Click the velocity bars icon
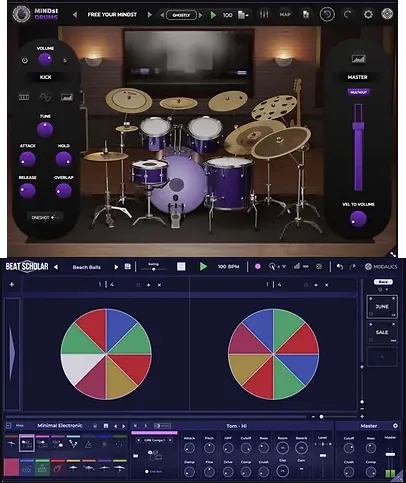The width and height of the screenshot is (406, 483). [297, 266]
